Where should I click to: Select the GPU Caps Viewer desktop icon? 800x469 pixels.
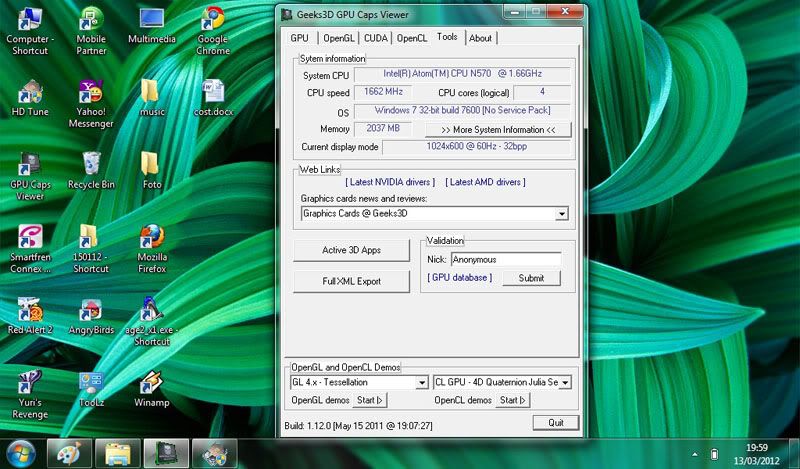coord(30,177)
